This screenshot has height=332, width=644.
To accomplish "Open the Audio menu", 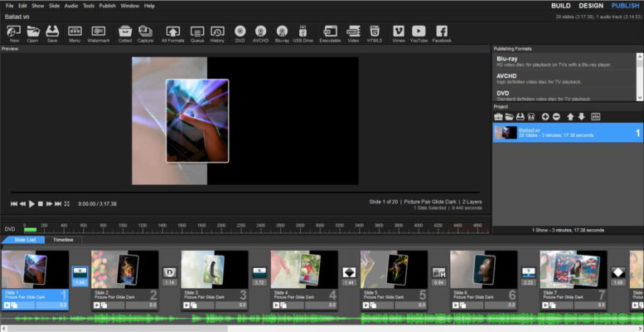I will 71,6.
